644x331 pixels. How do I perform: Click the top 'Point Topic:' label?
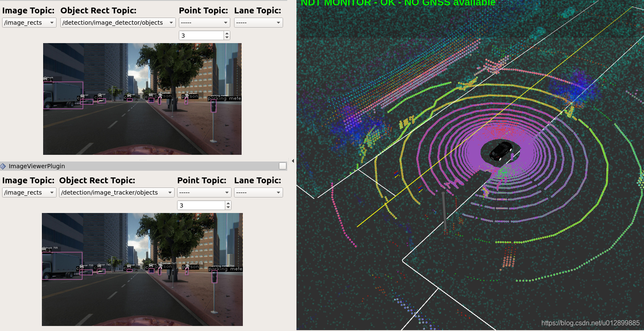(204, 10)
